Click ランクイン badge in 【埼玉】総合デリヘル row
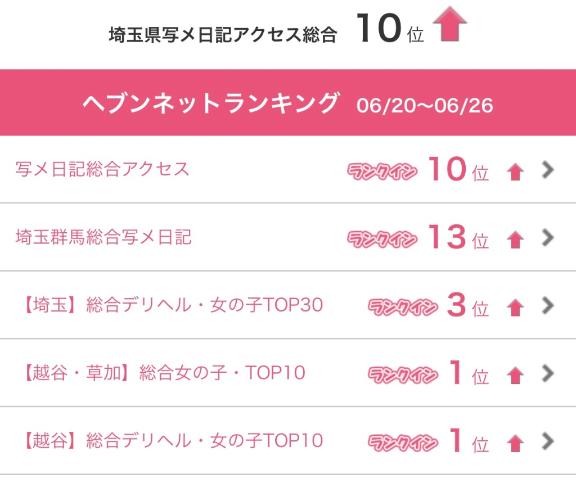The width and height of the screenshot is (576, 483). [x=403, y=307]
